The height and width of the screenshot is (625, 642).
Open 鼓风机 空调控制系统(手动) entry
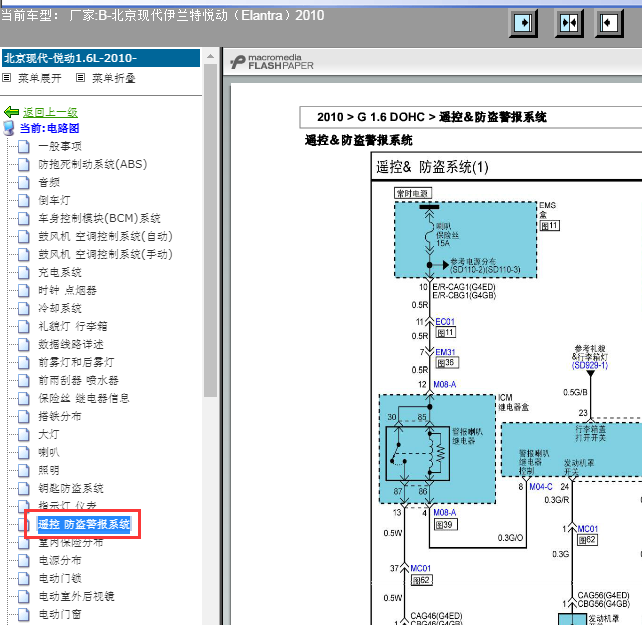coord(105,254)
